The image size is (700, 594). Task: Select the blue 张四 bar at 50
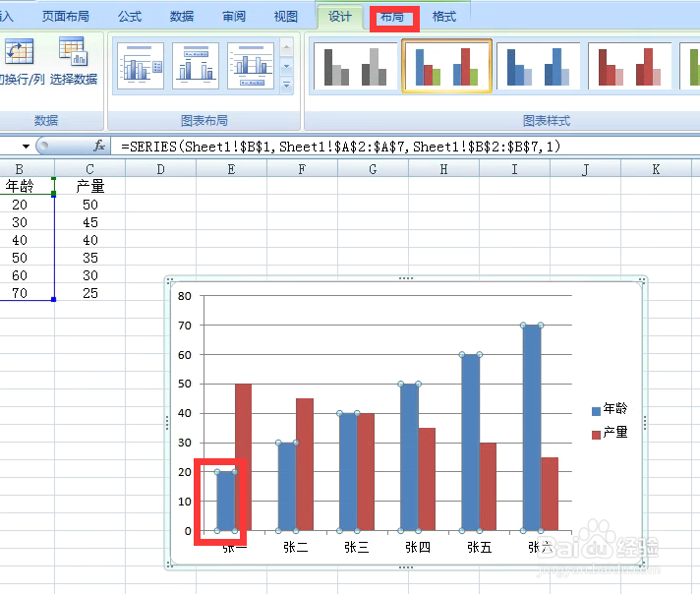[409, 457]
